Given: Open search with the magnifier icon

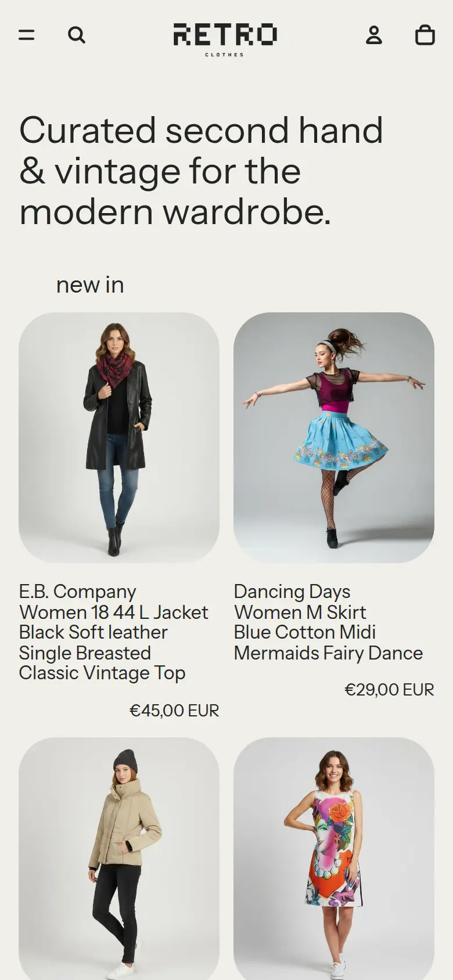Looking at the screenshot, I should pos(77,35).
